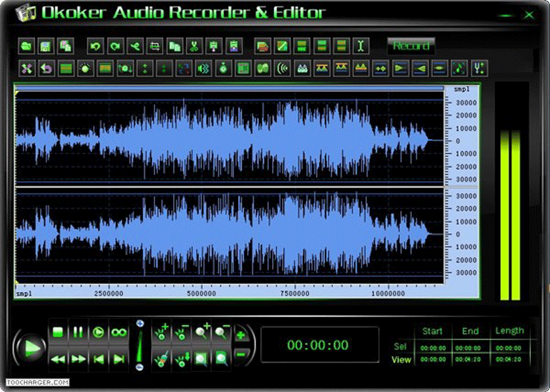Start playback with the large Play button
The image size is (550, 392).
[31, 348]
